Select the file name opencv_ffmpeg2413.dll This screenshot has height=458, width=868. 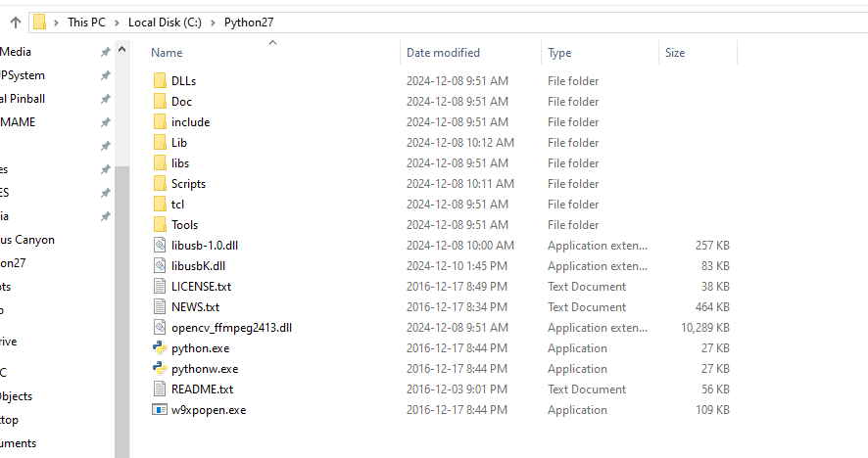tap(231, 328)
